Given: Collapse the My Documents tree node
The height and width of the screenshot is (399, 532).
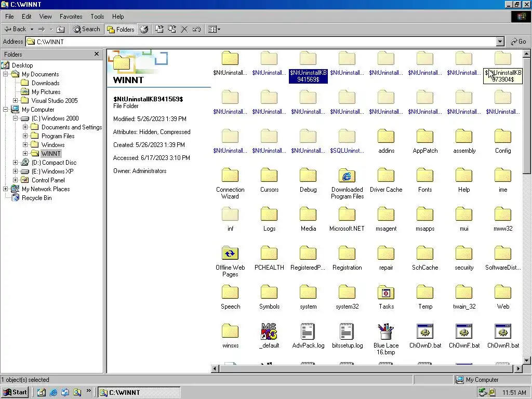Looking at the screenshot, I should (x=5, y=74).
